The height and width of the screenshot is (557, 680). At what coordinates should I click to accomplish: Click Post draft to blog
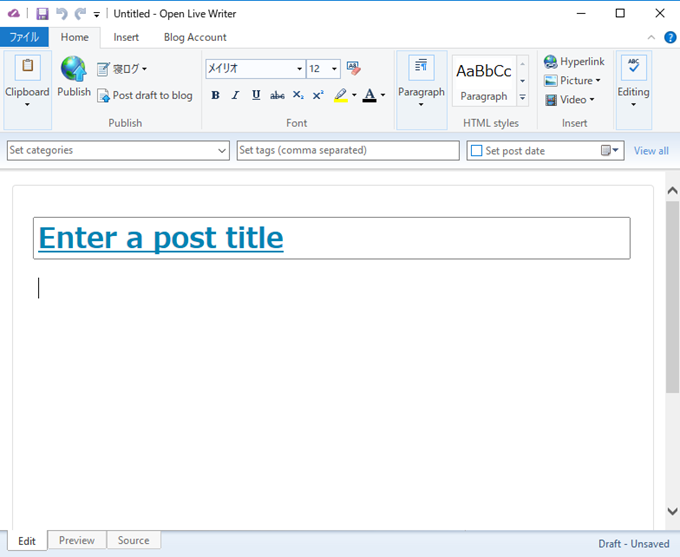(145, 95)
